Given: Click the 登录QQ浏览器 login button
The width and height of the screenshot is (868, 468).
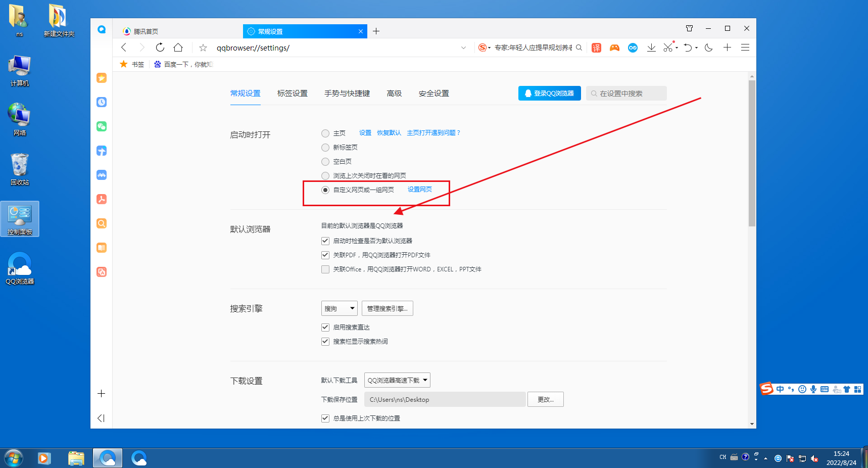Looking at the screenshot, I should [550, 93].
